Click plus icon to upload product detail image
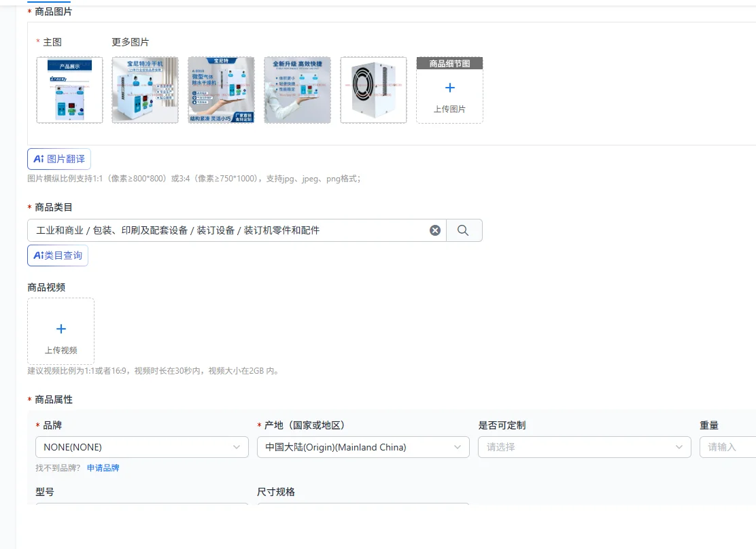The height and width of the screenshot is (549, 756). click(x=450, y=88)
